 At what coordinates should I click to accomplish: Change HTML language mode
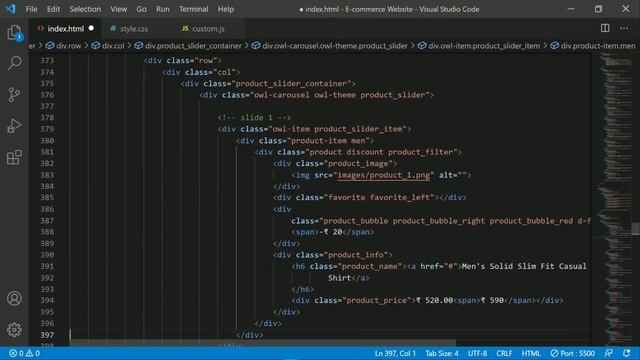[531, 353]
